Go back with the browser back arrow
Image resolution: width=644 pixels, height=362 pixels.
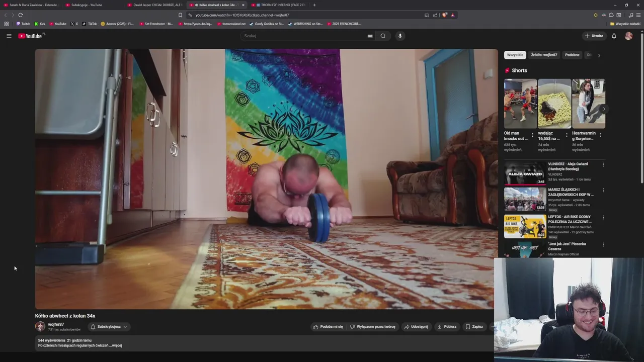tap(6, 15)
